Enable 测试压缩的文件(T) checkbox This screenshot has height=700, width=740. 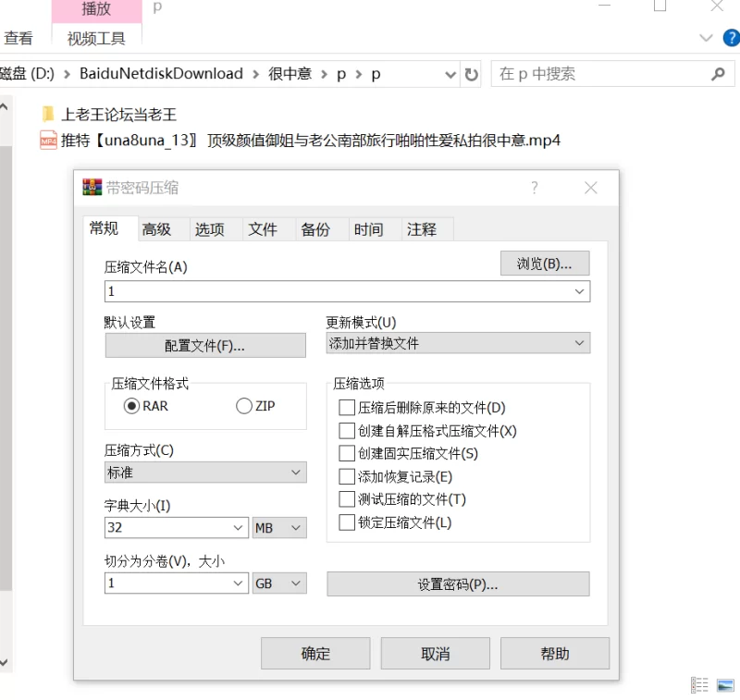click(x=347, y=499)
